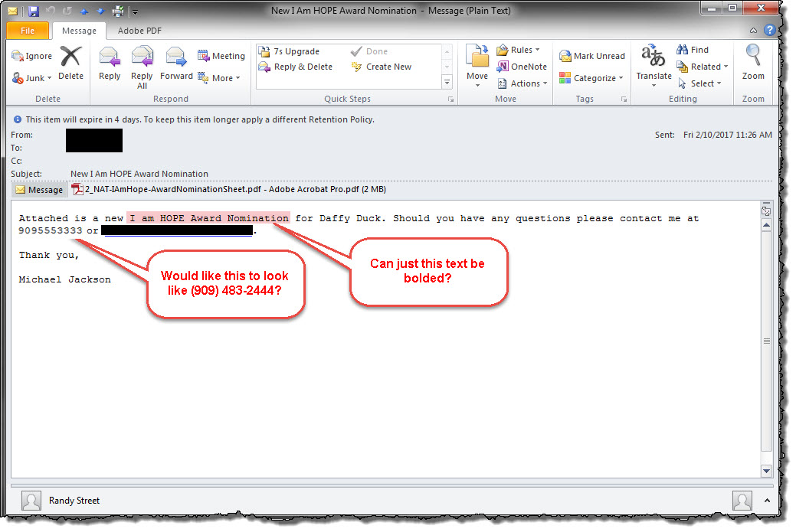Expand the More respond options
This screenshot has height=532, width=796.
point(219,78)
